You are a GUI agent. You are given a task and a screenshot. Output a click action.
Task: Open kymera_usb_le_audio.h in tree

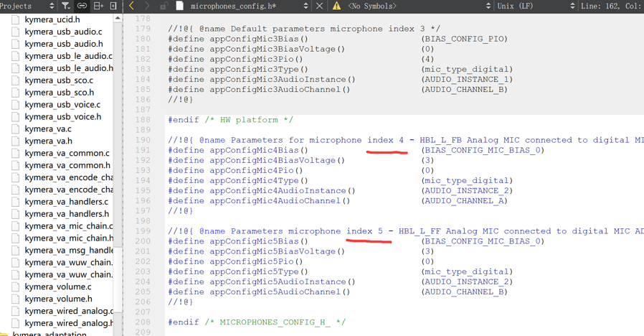(x=69, y=68)
